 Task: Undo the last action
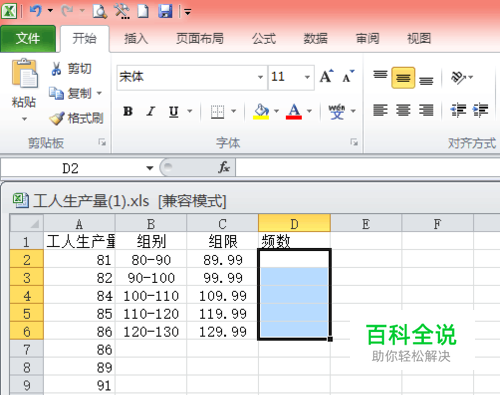coord(35,11)
